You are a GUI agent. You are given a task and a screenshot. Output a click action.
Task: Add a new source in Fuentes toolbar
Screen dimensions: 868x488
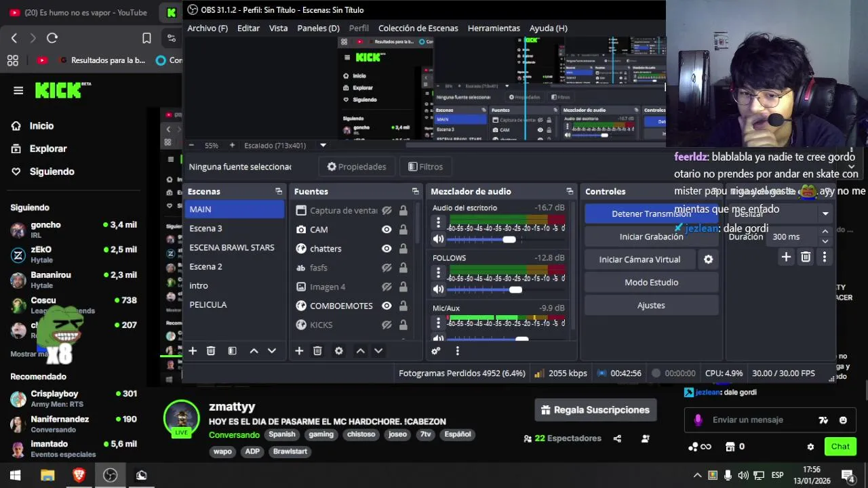[x=299, y=350]
